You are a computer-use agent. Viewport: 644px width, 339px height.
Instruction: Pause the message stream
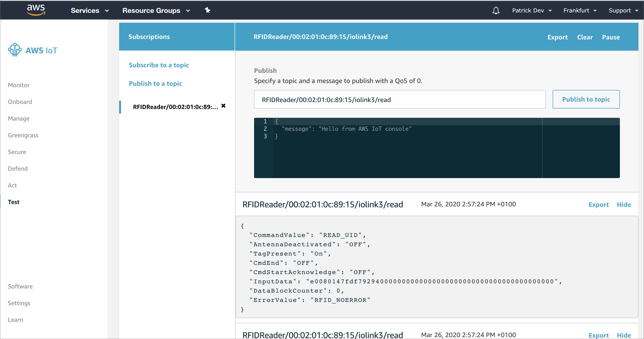[x=611, y=37]
